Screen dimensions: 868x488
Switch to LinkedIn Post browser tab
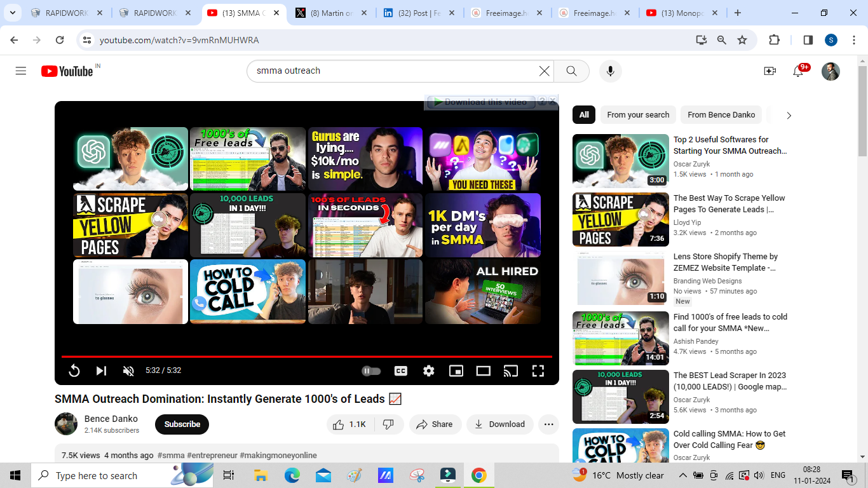[419, 13]
